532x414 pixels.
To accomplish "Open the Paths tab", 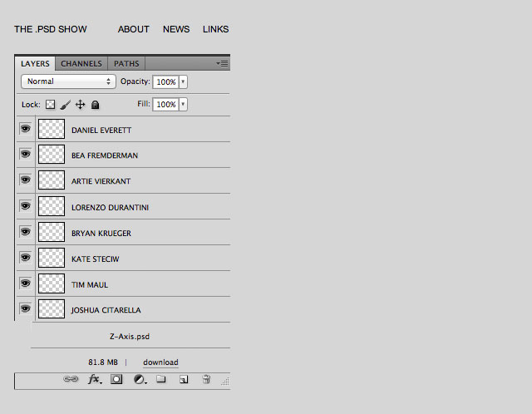I will coord(126,63).
